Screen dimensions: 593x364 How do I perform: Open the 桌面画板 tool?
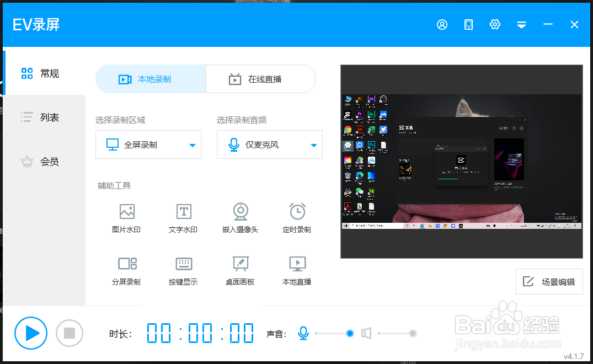click(x=241, y=271)
